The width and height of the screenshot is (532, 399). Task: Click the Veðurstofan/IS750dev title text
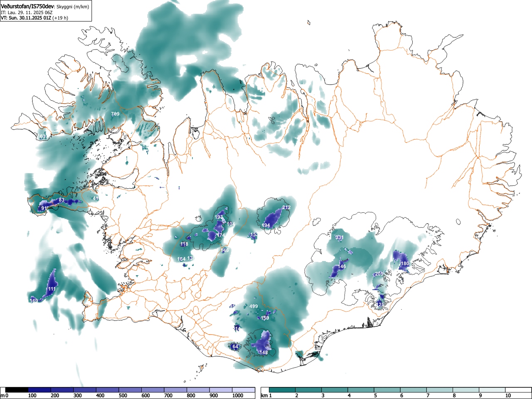tap(27, 6)
